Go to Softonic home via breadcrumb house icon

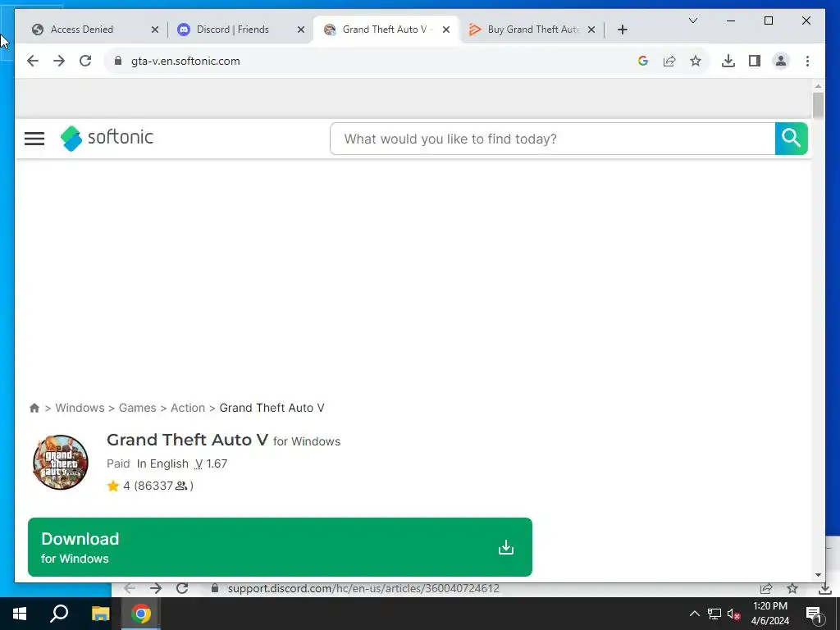(34, 409)
